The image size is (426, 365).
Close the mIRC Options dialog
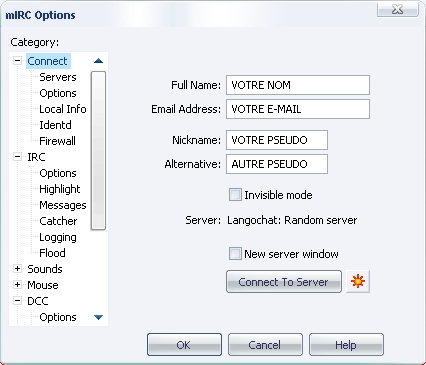[398, 9]
